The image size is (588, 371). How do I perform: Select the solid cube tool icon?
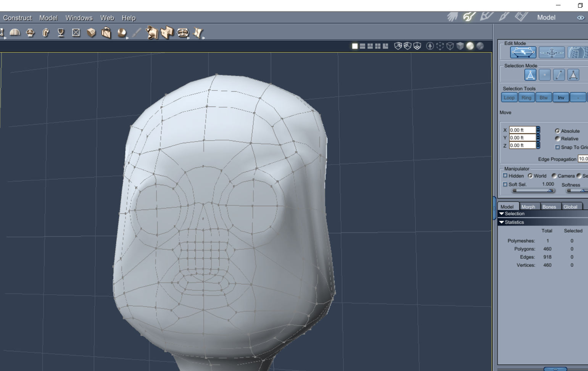pyautogui.click(x=91, y=33)
